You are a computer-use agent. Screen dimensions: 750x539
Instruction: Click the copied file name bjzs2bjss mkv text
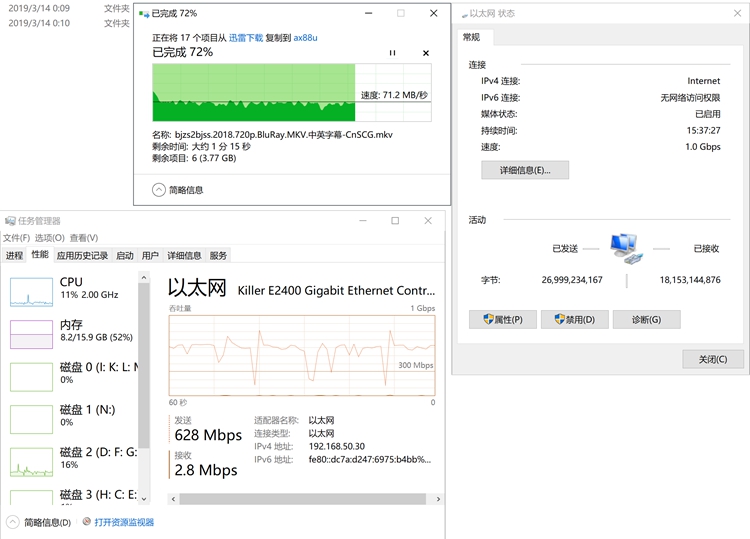[284, 135]
